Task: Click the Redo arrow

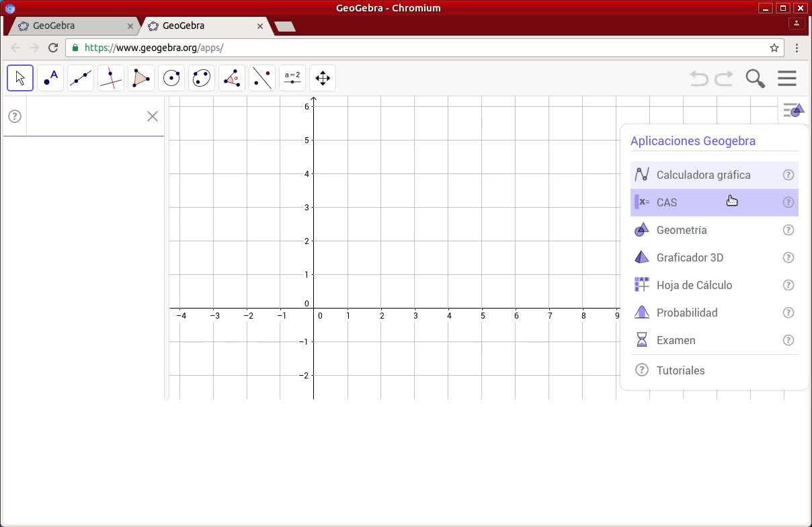Action: pos(724,79)
